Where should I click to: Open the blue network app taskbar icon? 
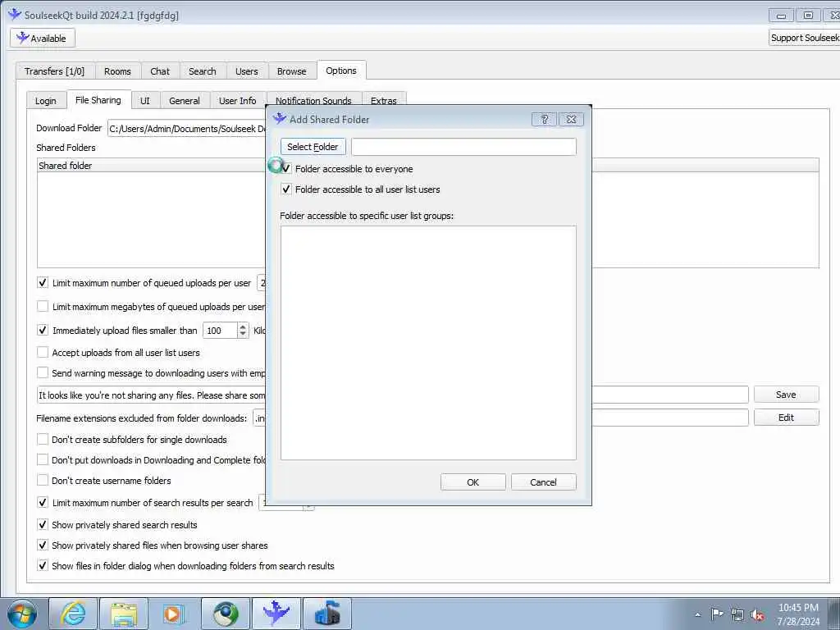pos(327,614)
